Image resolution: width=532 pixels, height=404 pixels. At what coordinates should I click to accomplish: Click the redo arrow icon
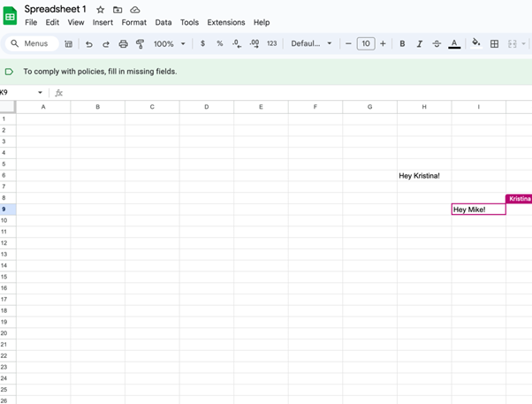coord(106,43)
